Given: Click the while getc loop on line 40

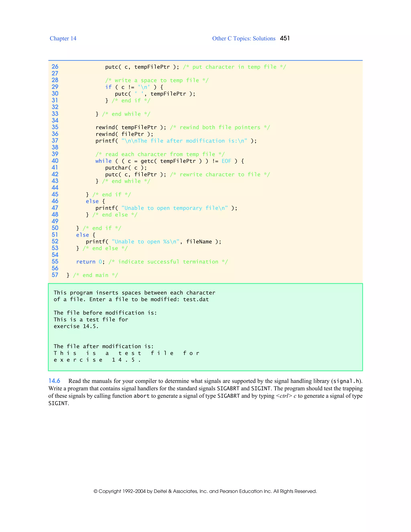Looking at the screenshot, I should (170, 161).
